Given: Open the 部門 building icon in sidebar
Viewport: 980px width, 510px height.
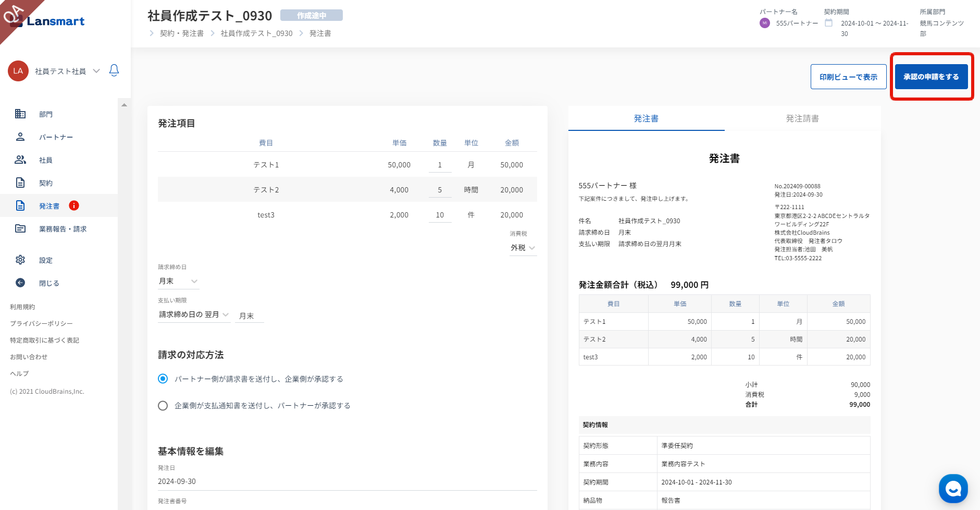Looking at the screenshot, I should [20, 114].
